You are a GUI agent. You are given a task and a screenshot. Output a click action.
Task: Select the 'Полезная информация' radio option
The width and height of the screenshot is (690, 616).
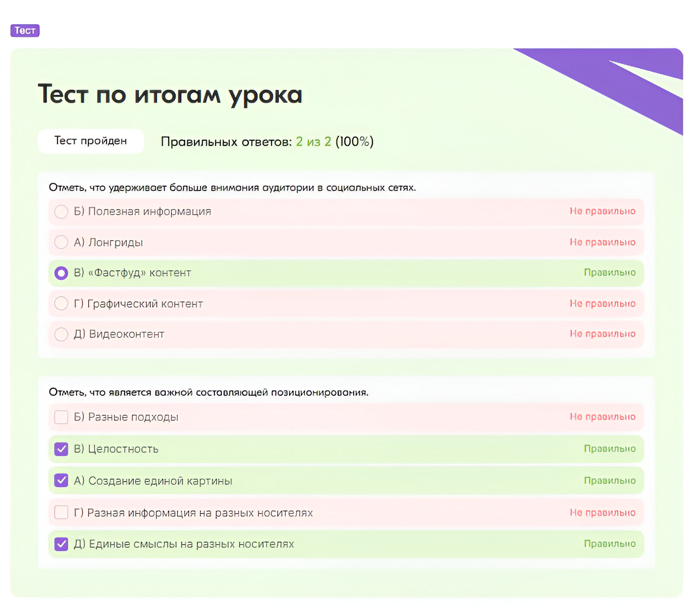click(61, 212)
